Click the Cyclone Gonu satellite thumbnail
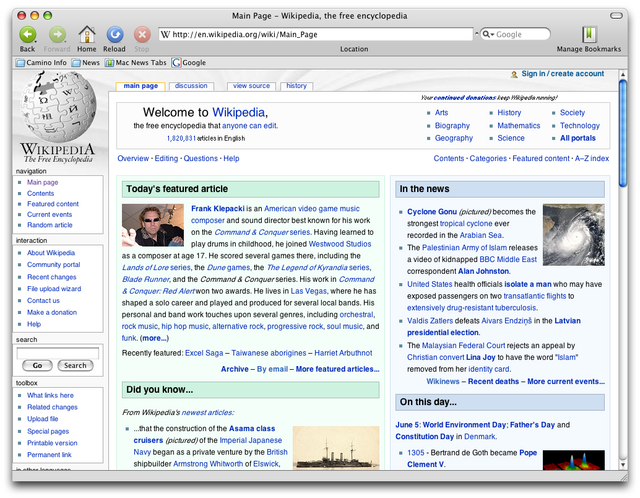This screenshot has height=498, width=640. click(573, 234)
